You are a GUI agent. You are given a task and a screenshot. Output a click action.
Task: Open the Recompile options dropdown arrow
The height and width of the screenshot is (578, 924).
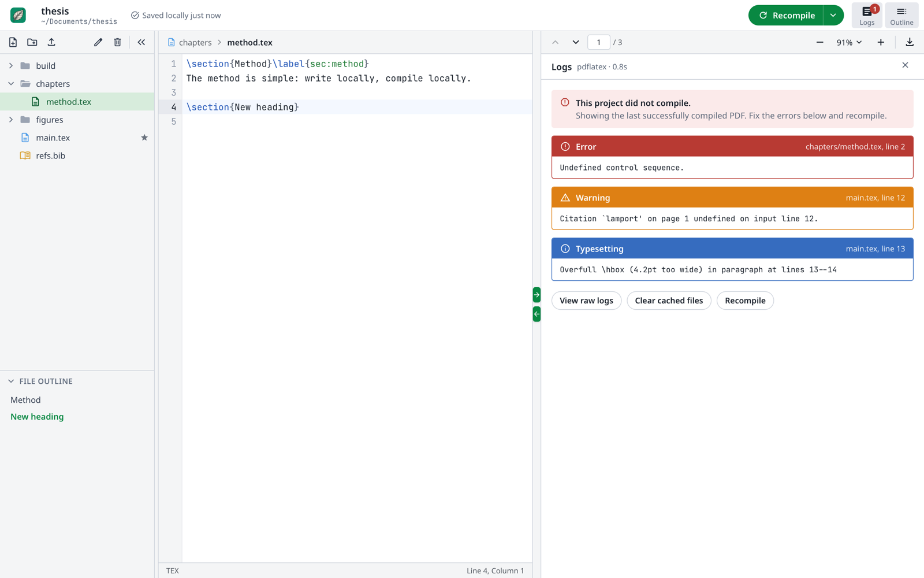pos(833,16)
